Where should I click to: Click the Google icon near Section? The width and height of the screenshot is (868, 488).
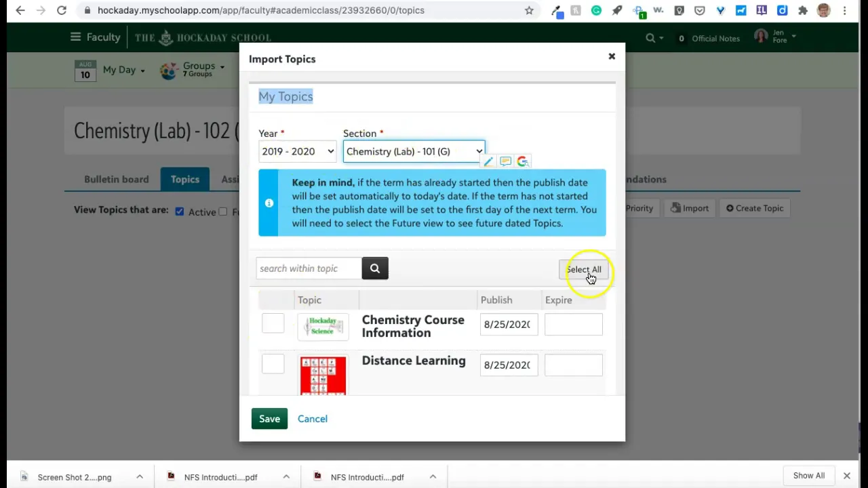click(522, 161)
